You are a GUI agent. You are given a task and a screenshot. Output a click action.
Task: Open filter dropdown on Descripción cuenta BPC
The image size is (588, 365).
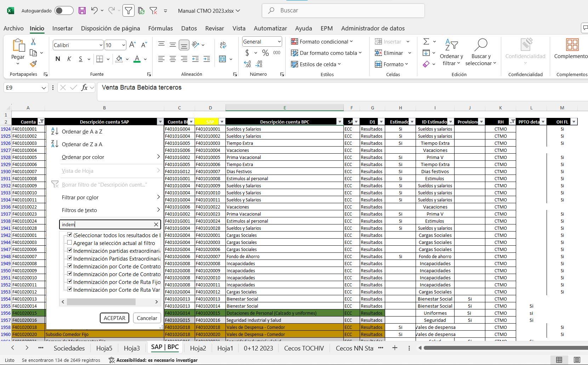click(x=340, y=122)
